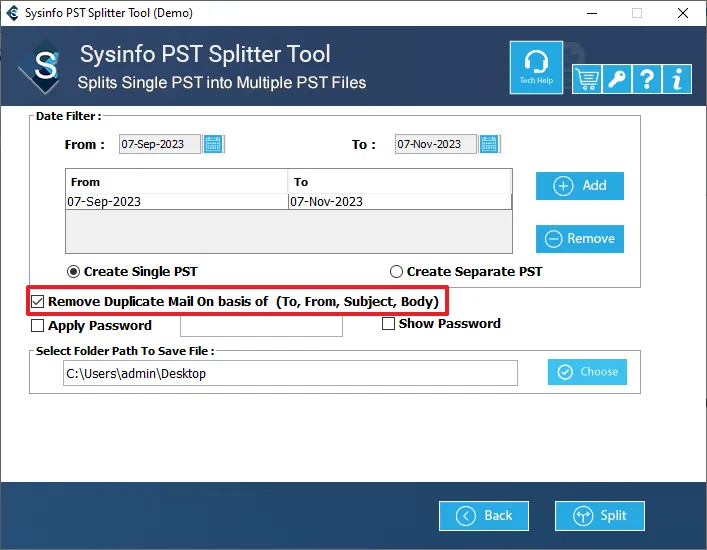Click the title bar app icon

point(13,13)
